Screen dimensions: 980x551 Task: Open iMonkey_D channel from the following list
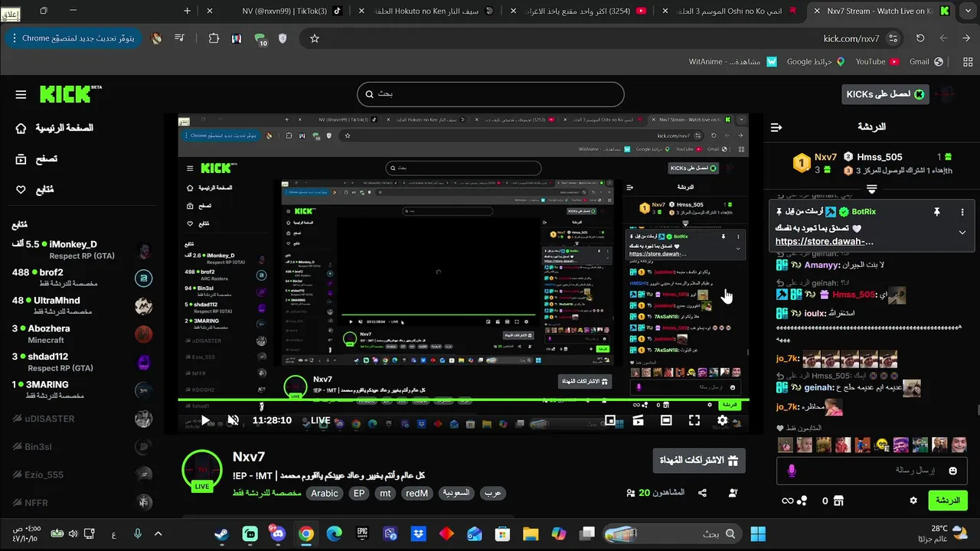(82, 249)
